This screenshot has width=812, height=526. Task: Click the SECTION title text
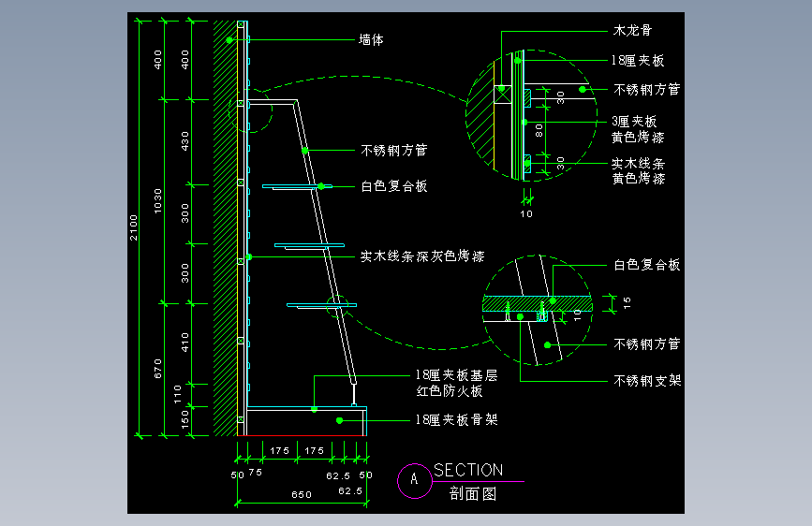pos(468,470)
